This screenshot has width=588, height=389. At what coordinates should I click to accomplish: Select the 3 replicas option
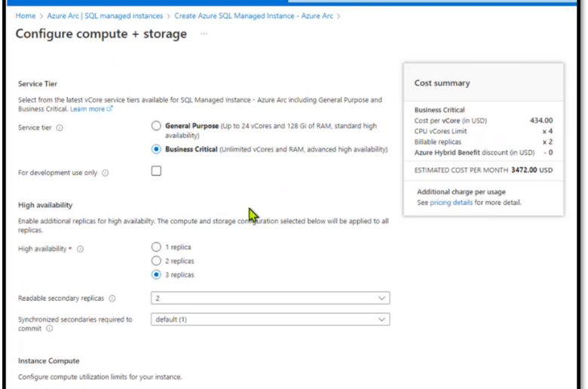coord(156,274)
